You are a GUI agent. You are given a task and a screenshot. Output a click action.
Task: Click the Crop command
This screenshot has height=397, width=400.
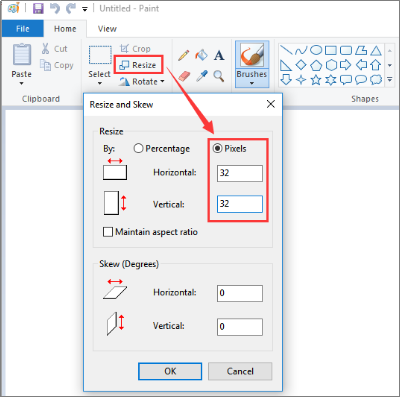point(135,49)
